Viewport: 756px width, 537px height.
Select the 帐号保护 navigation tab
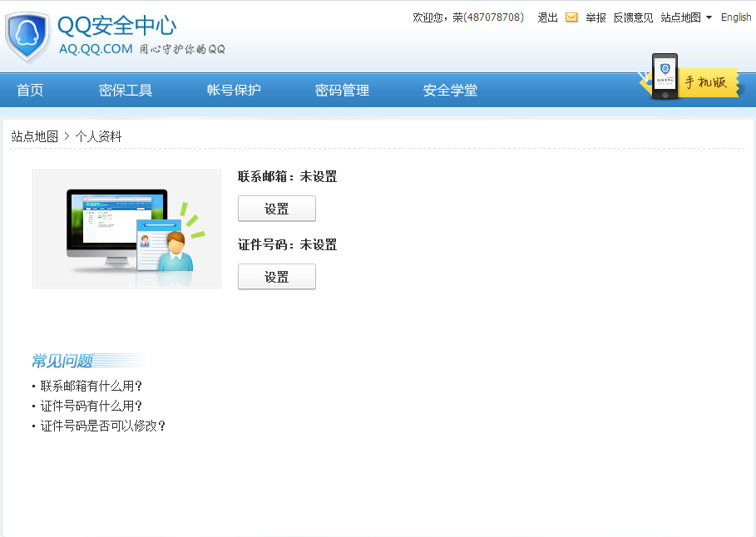[x=234, y=90]
